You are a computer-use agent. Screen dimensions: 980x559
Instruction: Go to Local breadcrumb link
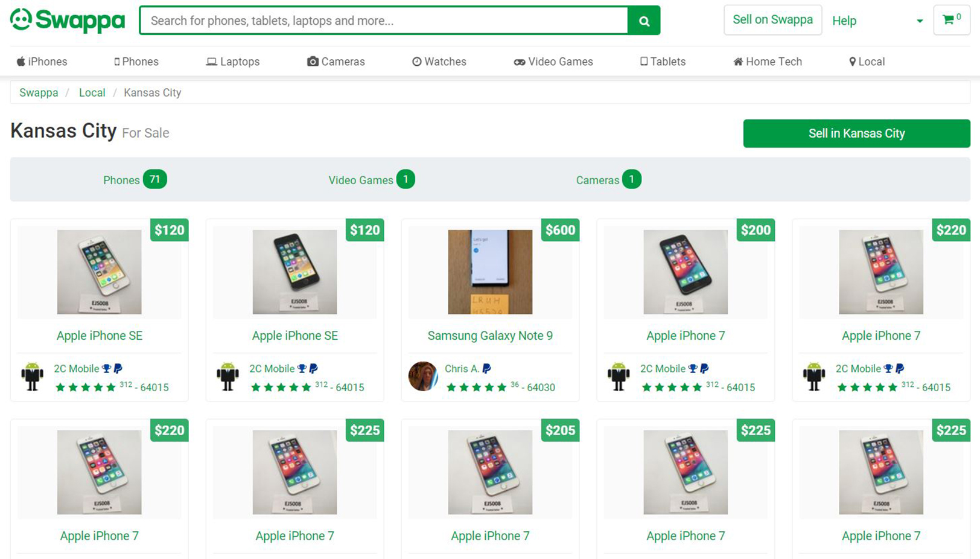pyautogui.click(x=92, y=93)
